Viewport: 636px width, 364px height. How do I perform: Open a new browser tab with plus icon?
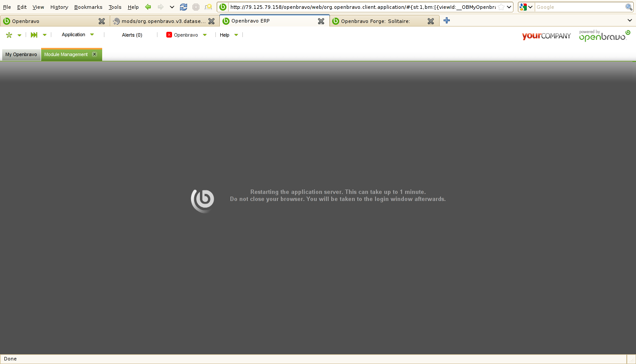(x=447, y=20)
